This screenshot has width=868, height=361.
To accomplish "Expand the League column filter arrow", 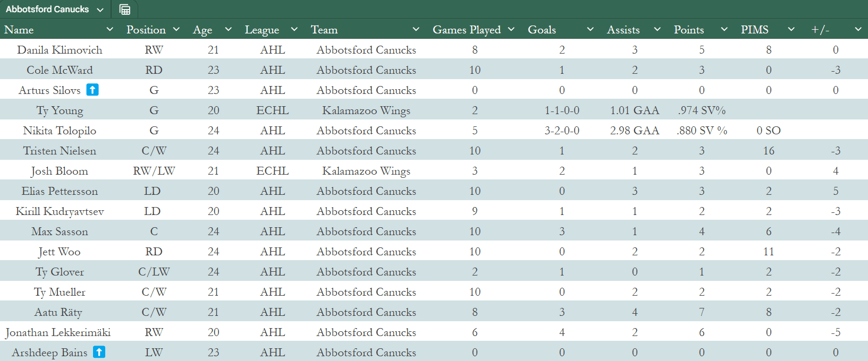I will point(294,29).
